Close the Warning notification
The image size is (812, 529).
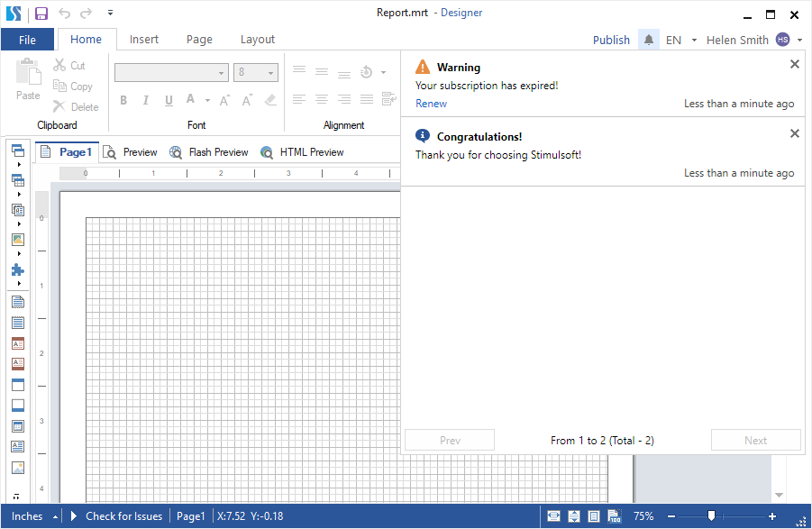[x=794, y=64]
